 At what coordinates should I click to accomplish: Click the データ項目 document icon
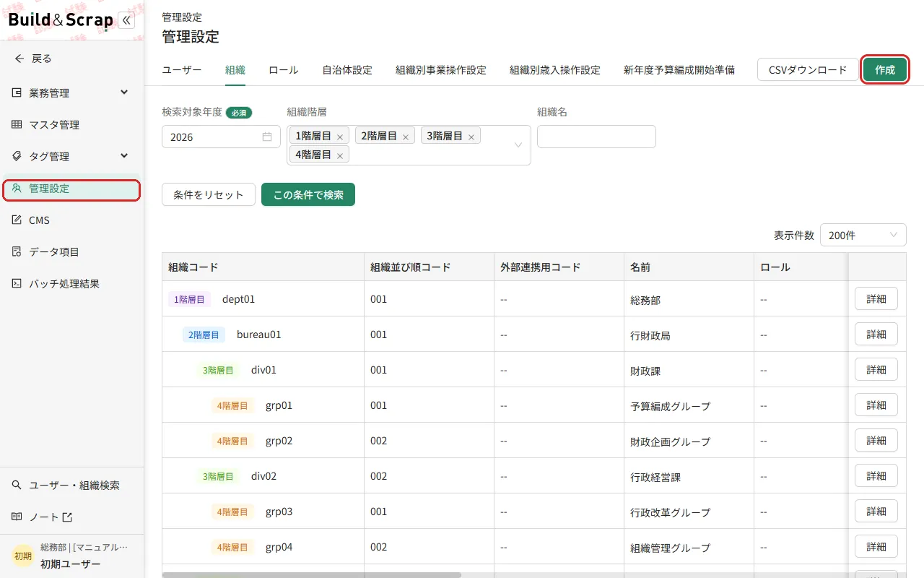17,252
